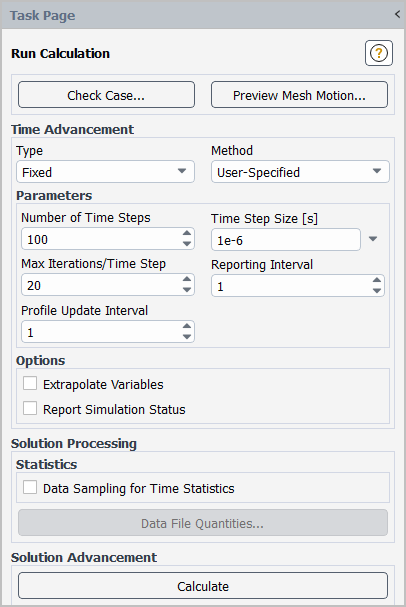Viewport: 406px width, 607px height.
Task: Expand the Time Step Size options arrow
Action: (x=373, y=239)
